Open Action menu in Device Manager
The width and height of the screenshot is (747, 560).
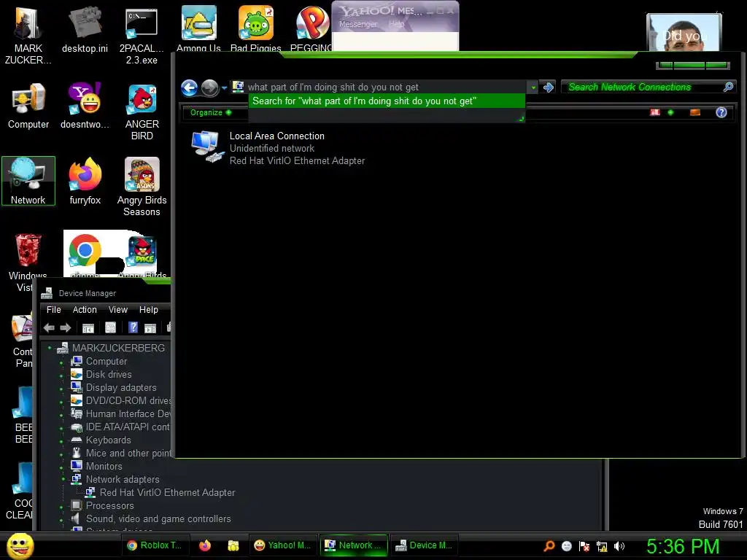click(85, 309)
